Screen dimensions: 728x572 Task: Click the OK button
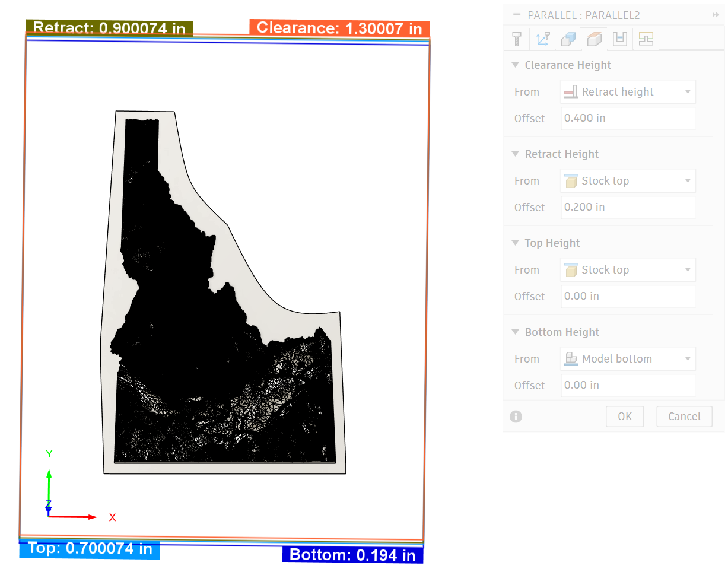point(625,417)
